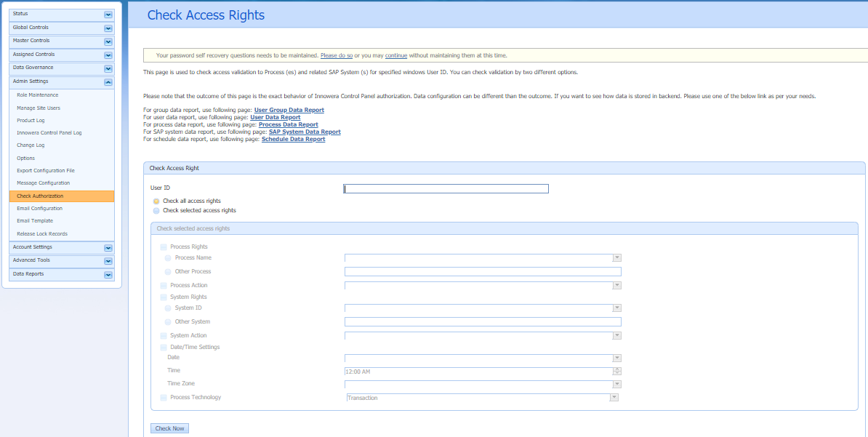Expand Master Controls arrow icon
The height and width of the screenshot is (437, 868).
[108, 41]
